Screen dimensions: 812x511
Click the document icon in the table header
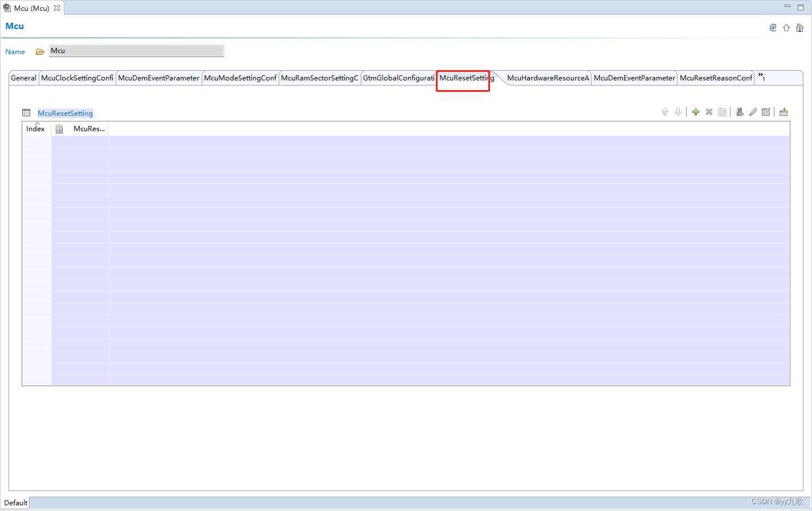59,129
